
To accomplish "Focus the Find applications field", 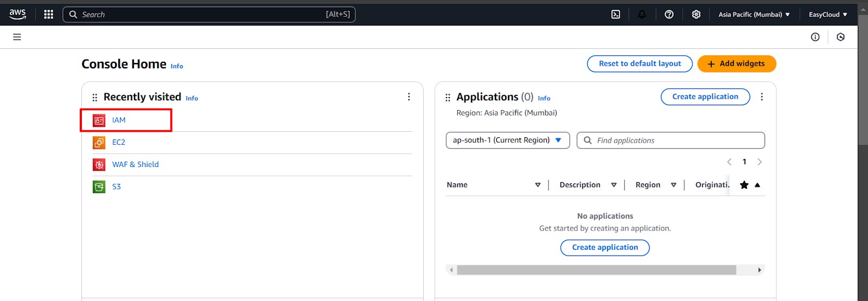I will point(671,140).
